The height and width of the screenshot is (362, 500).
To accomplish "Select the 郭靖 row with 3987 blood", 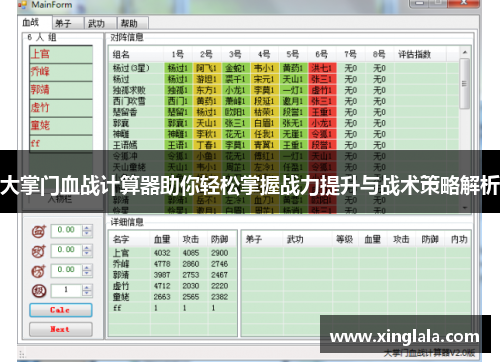I will click(x=173, y=275).
